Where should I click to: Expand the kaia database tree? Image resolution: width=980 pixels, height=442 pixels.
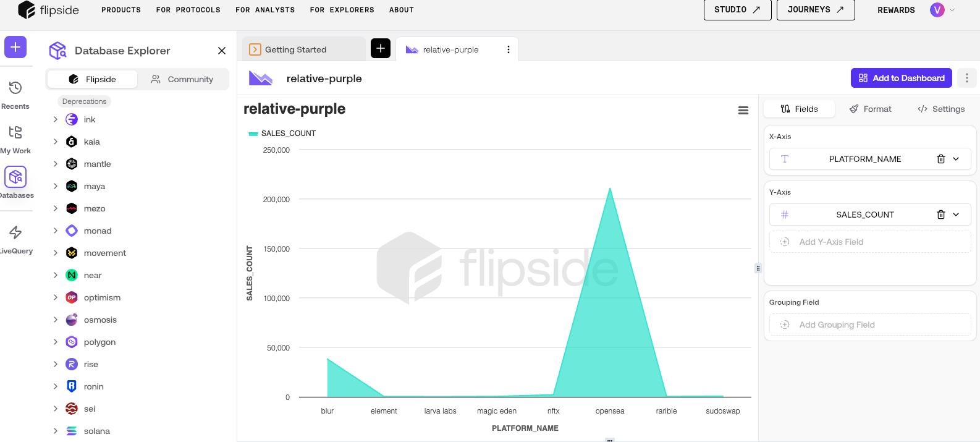[56, 142]
